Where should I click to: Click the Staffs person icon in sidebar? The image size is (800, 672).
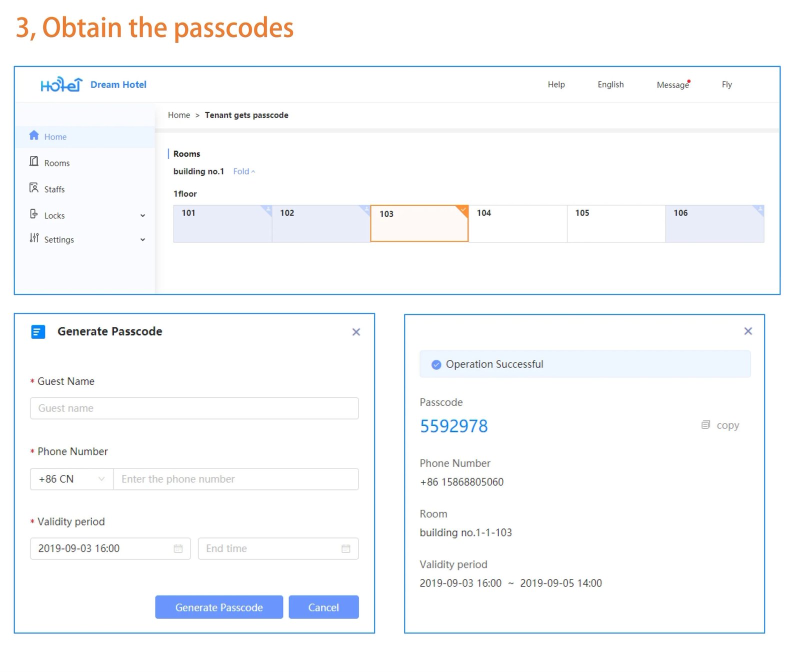34,188
